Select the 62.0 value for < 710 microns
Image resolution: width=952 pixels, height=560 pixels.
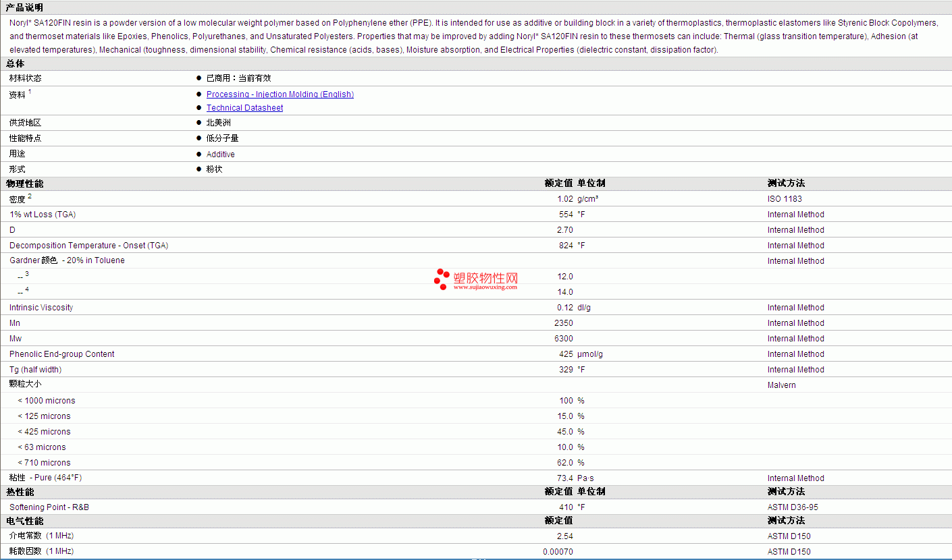pos(565,463)
